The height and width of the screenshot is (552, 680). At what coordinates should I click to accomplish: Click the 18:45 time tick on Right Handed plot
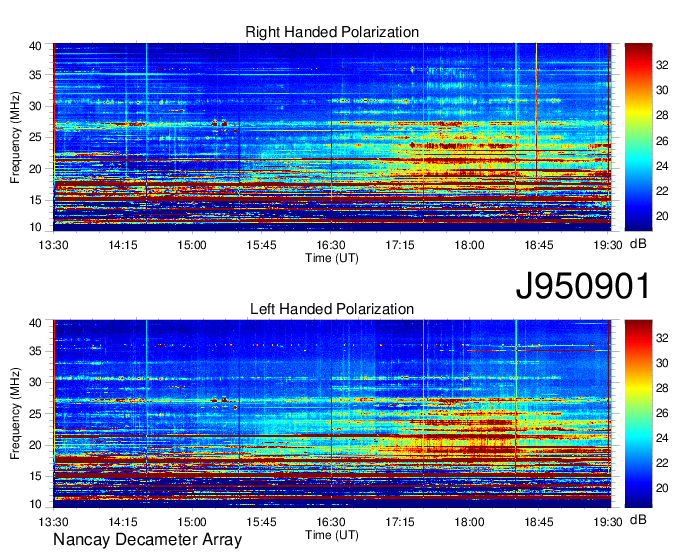pyautogui.click(x=539, y=245)
